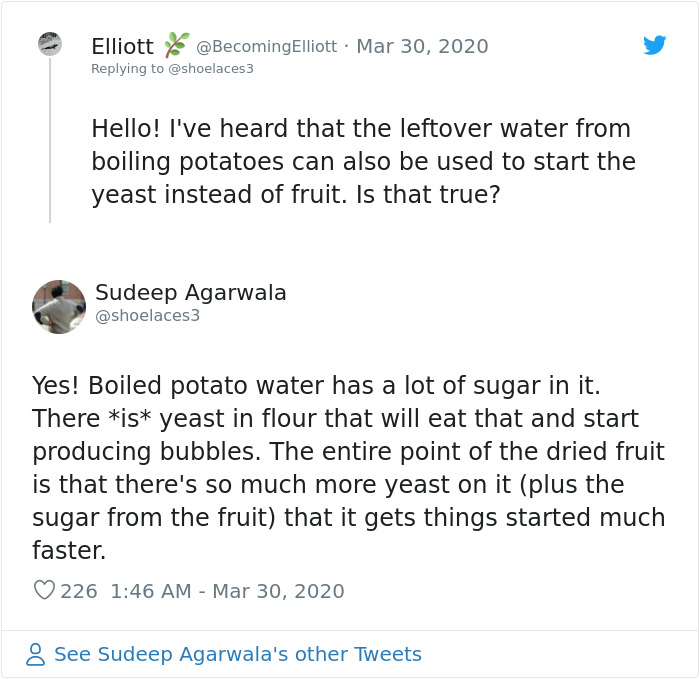Click the herb emoji beside Elliott's name
This screenshot has width=700, height=679.
[x=176, y=45]
